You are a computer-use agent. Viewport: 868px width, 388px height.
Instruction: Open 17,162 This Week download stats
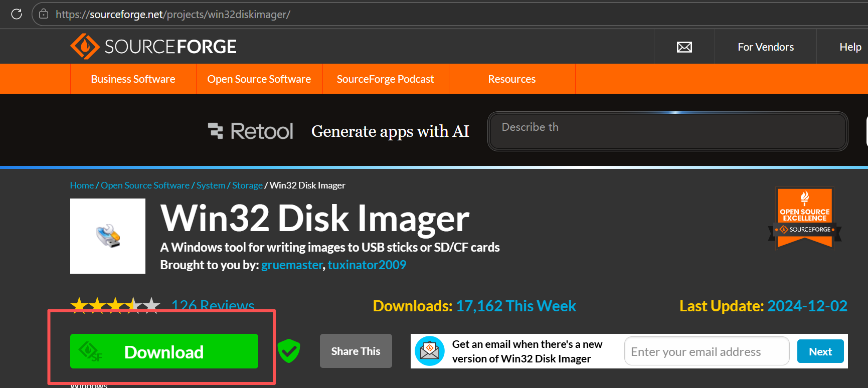516,306
